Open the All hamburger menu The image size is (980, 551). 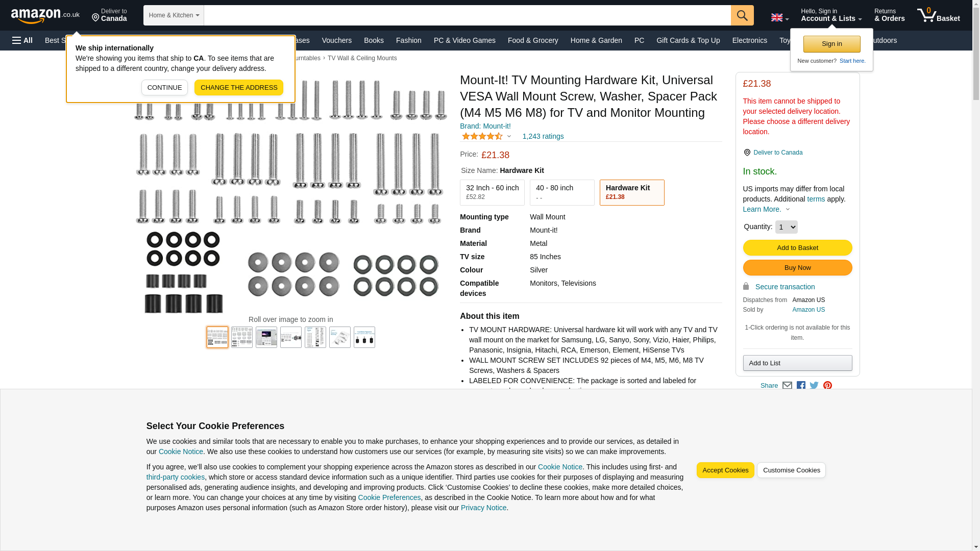[22, 40]
